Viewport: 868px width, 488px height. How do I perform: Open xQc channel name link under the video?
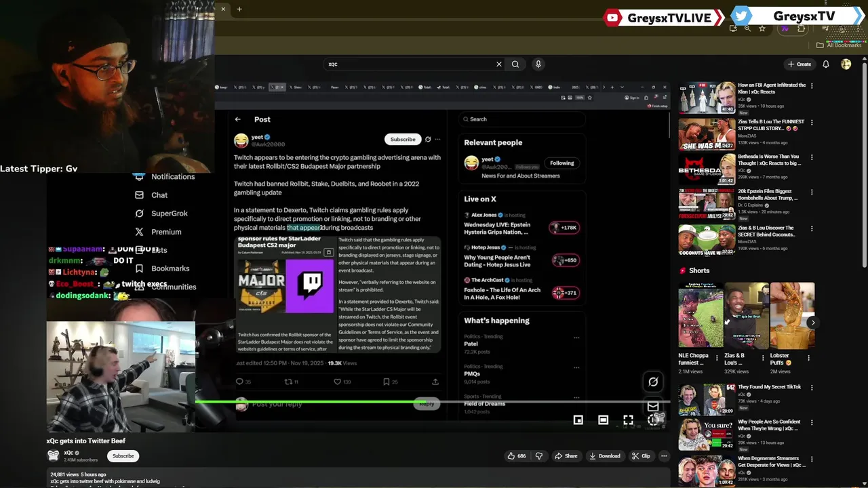pyautogui.click(x=68, y=453)
